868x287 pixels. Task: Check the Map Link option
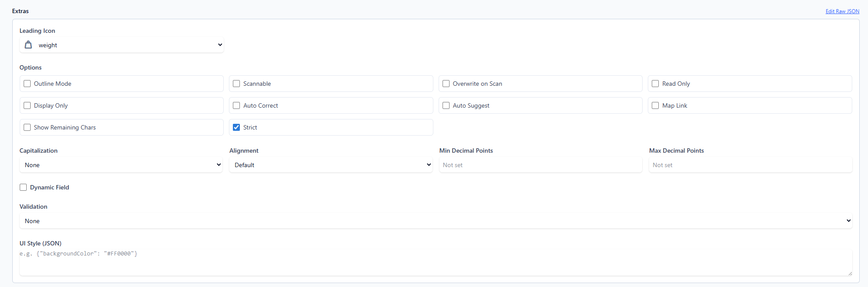[655, 105]
